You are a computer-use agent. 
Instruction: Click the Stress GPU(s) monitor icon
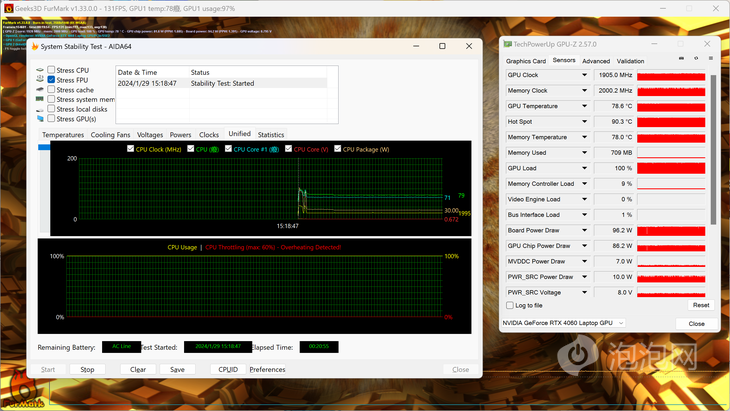click(40, 119)
